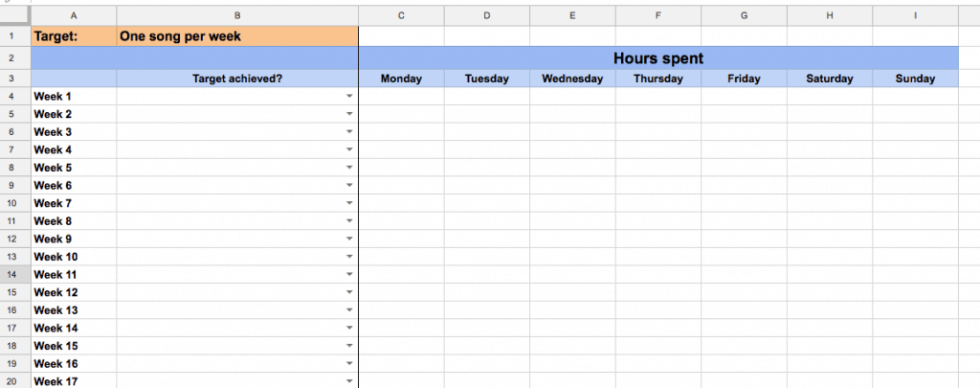Open the Week 1 target dropdown arrow

pyautogui.click(x=349, y=97)
